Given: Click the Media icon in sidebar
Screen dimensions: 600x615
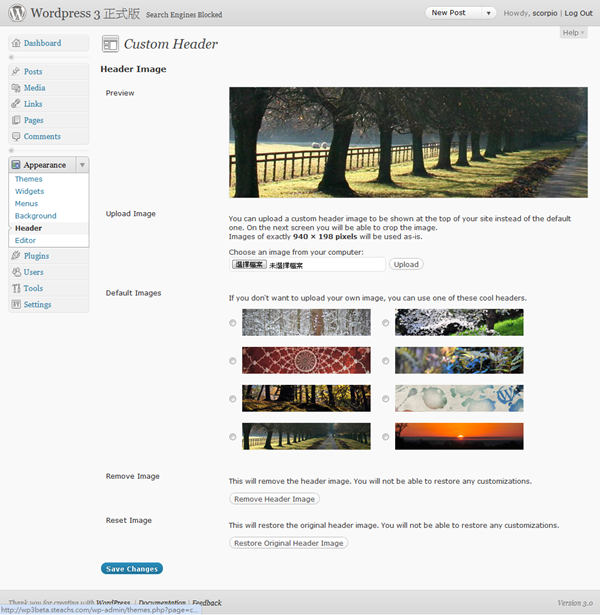Looking at the screenshot, I should (x=16, y=88).
